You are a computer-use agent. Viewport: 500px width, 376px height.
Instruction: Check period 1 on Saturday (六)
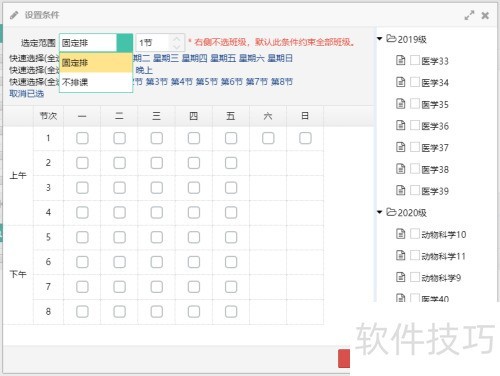(x=268, y=138)
